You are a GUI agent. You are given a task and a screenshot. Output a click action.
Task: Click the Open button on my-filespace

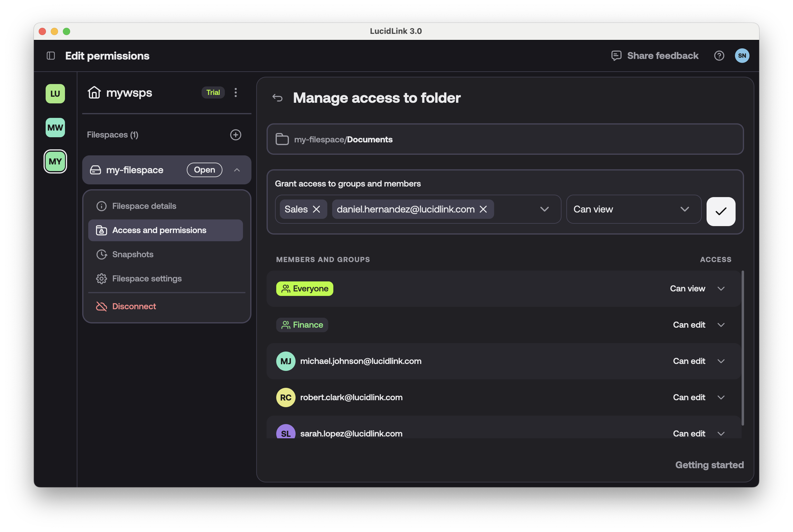tap(205, 170)
